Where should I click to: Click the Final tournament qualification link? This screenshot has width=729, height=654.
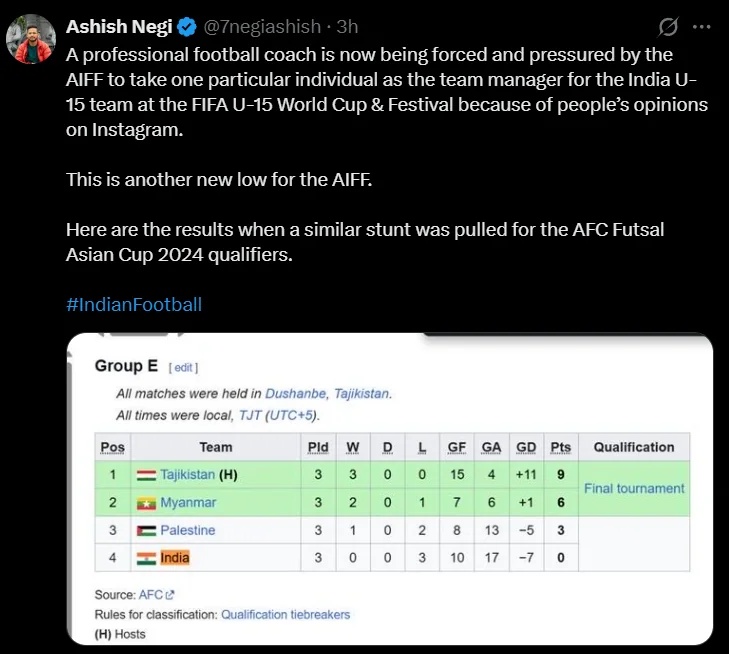pyautogui.click(x=634, y=489)
